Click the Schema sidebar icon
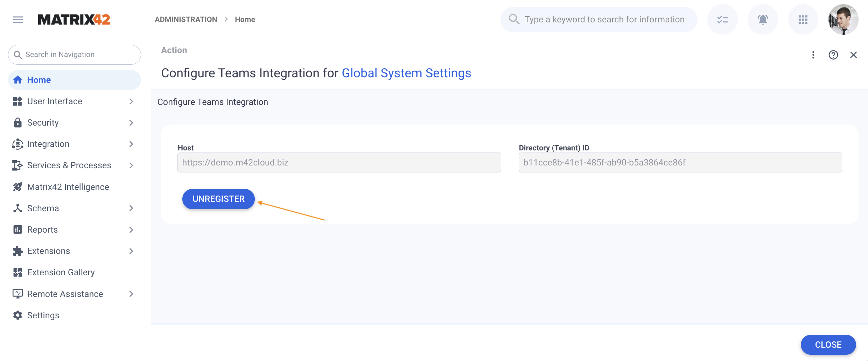 pyautogui.click(x=18, y=208)
